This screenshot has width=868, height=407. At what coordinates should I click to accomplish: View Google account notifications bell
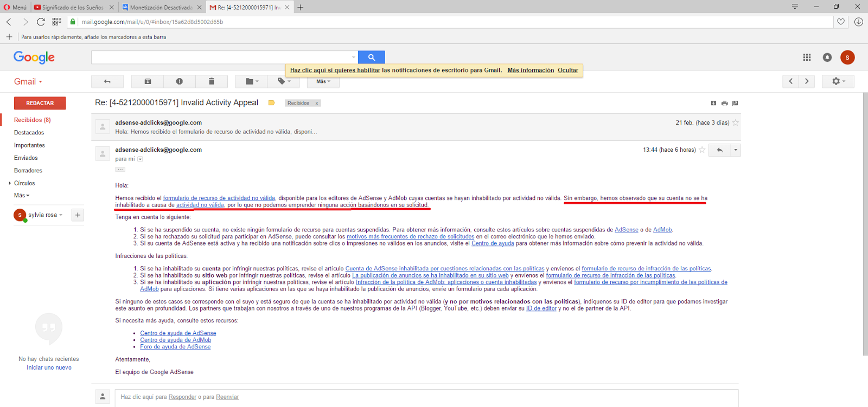click(827, 57)
